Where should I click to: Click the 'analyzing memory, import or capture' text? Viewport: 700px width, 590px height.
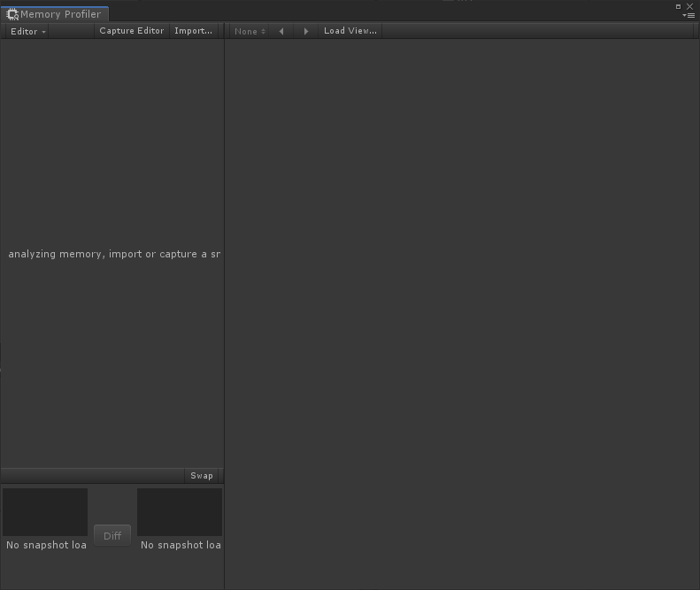coord(114,254)
